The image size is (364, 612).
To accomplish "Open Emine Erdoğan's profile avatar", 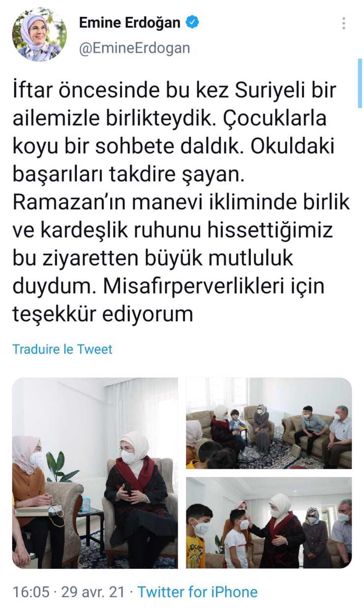I will click(39, 34).
